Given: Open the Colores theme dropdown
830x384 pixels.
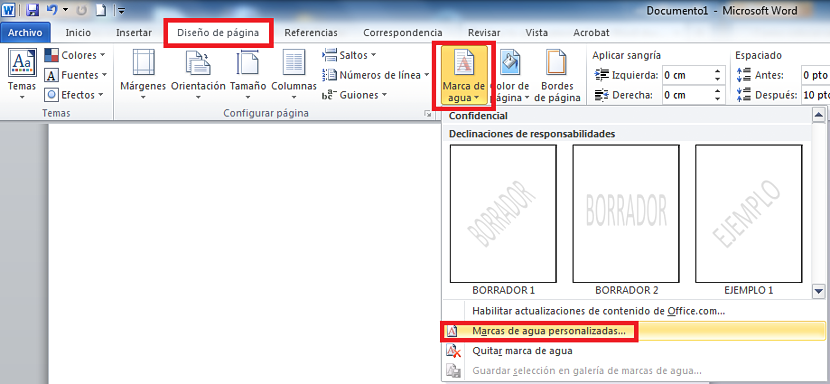Looking at the screenshot, I should [x=75, y=55].
